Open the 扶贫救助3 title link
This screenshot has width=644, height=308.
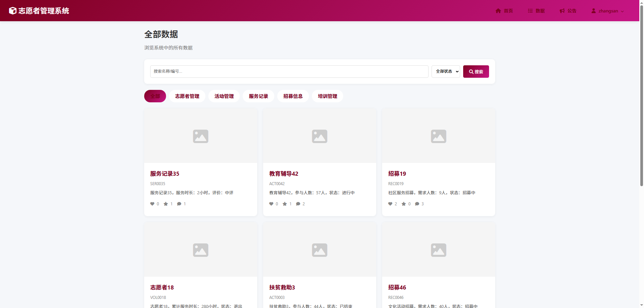click(x=282, y=287)
